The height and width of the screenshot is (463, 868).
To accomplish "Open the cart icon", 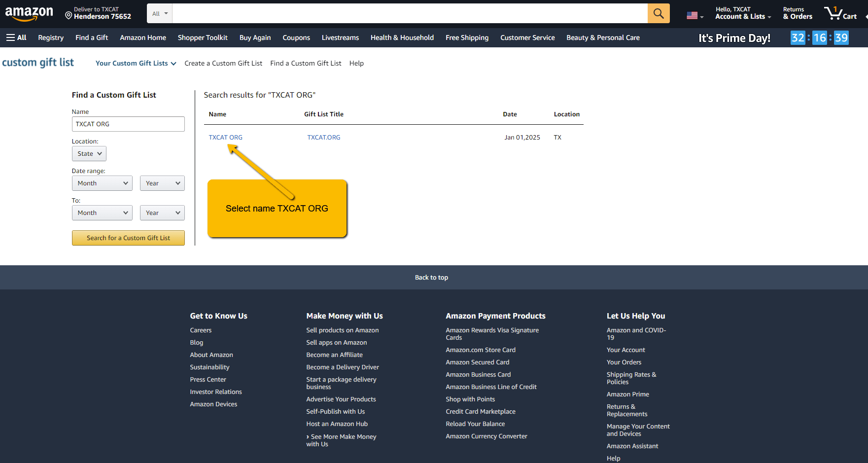I will coord(841,13).
